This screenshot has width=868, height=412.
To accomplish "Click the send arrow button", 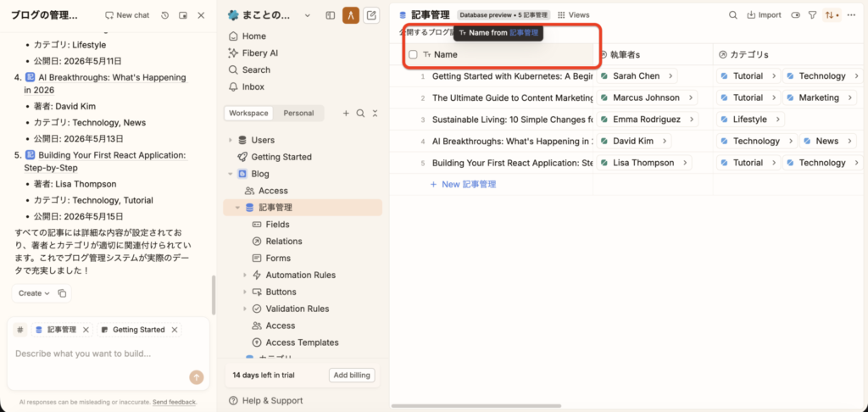I will tap(197, 377).
